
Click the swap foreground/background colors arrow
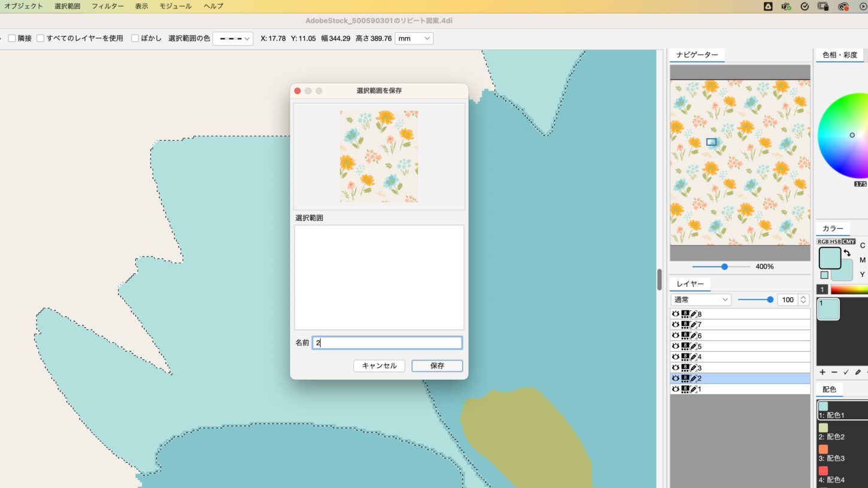[x=847, y=253]
